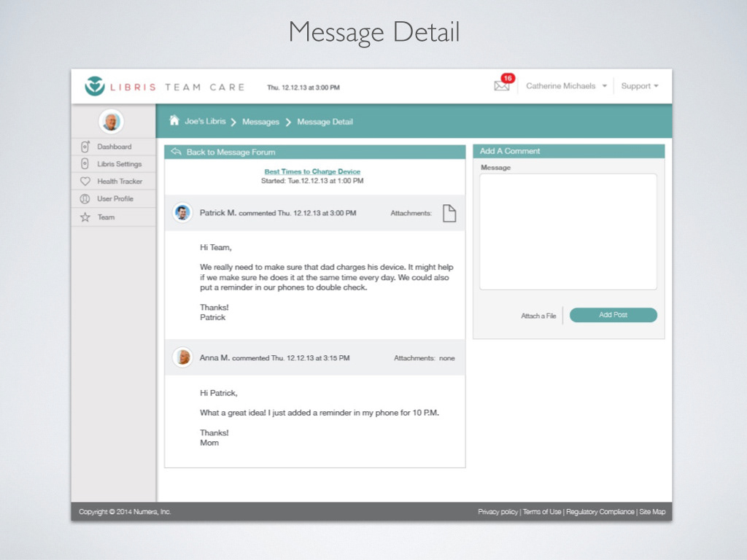Viewport: 747px width, 560px height.
Task: Open the mail envelope with 16 notifications
Action: pyautogui.click(x=502, y=86)
